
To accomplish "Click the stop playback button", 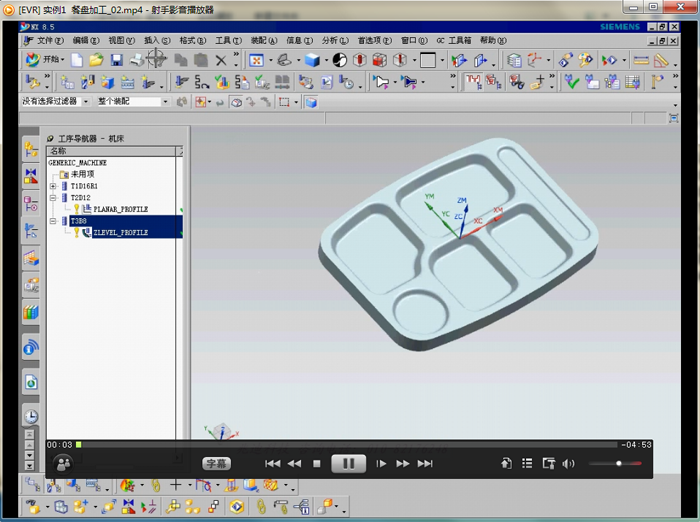I will [317, 463].
